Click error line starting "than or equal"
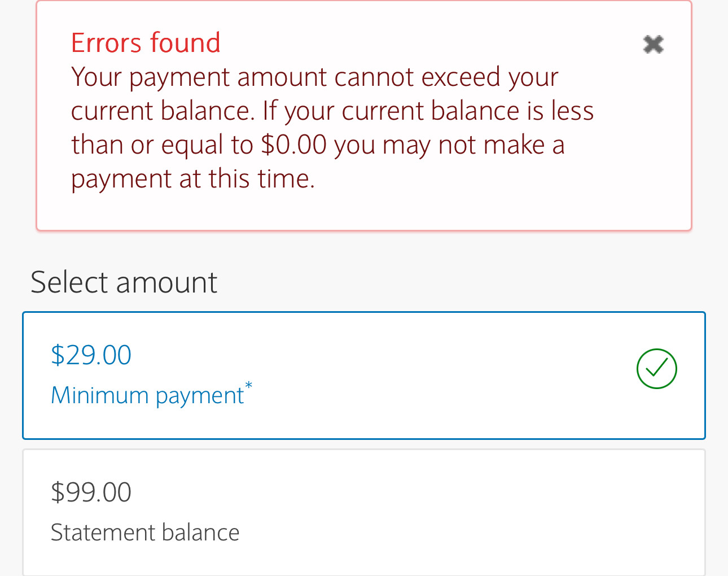Viewport: 728px width, 576px height. (x=317, y=145)
